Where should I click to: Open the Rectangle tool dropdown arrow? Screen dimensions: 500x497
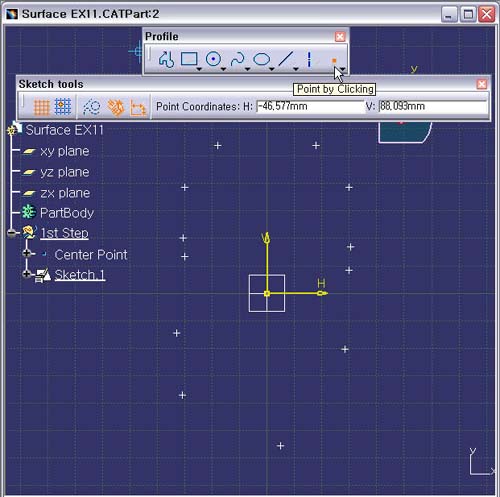pyautogui.click(x=199, y=69)
